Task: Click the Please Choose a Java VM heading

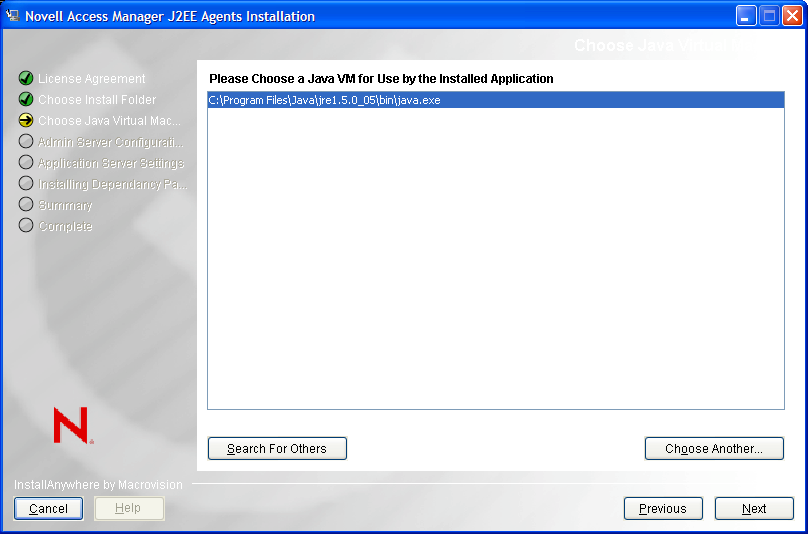Action: click(x=381, y=79)
